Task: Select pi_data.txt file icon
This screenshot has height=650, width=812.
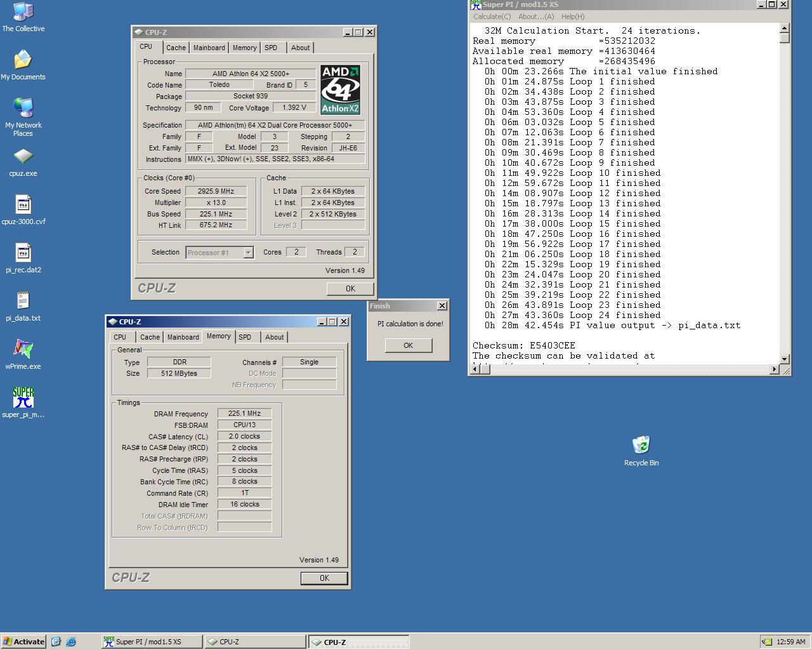Action: coord(23,307)
